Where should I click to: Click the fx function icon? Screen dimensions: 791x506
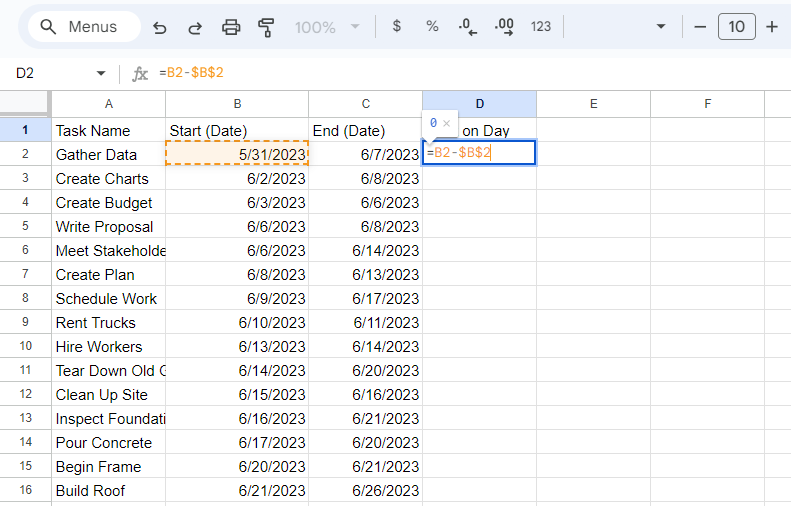pos(140,74)
